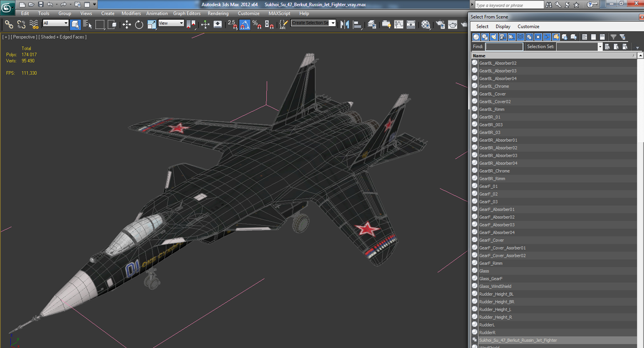Click the [Shaded + Edged Faces] label
Image resolution: width=644 pixels, height=348 pixels.
point(63,37)
